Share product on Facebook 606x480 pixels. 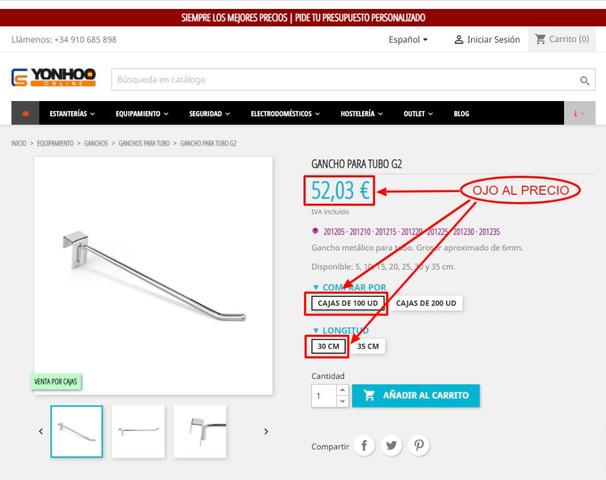point(364,445)
